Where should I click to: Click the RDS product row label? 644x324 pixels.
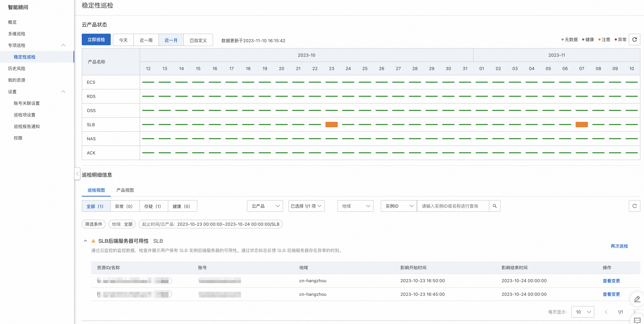(91, 96)
